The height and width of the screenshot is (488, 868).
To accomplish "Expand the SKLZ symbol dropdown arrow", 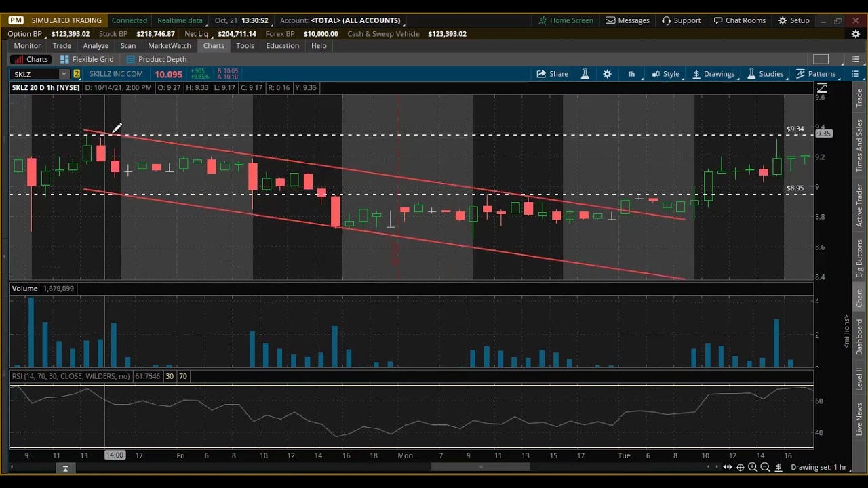I will (64, 74).
